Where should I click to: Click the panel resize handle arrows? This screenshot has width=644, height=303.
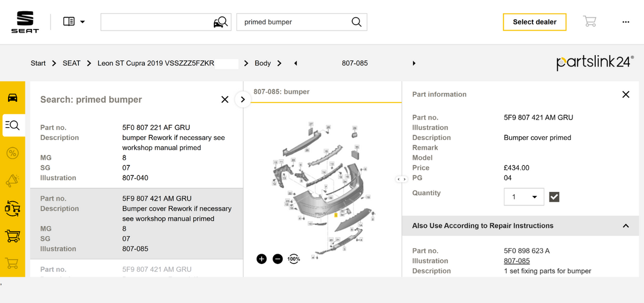pyautogui.click(x=402, y=179)
